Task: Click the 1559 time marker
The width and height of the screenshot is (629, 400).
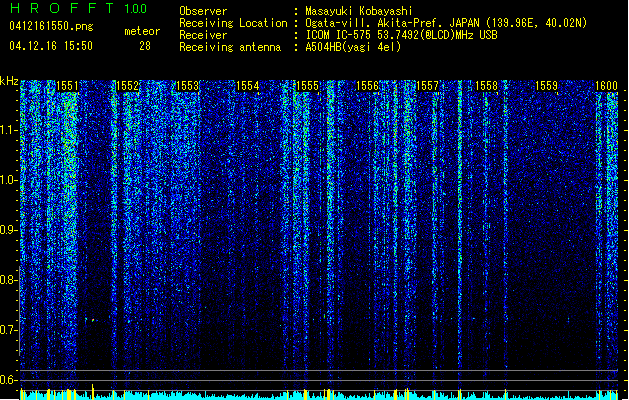Action: click(x=547, y=86)
